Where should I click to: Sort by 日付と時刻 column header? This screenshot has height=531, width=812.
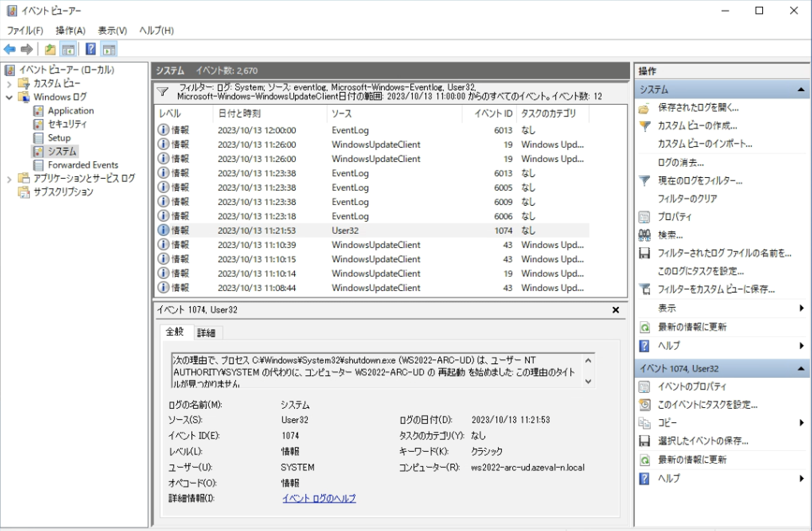pos(270,114)
